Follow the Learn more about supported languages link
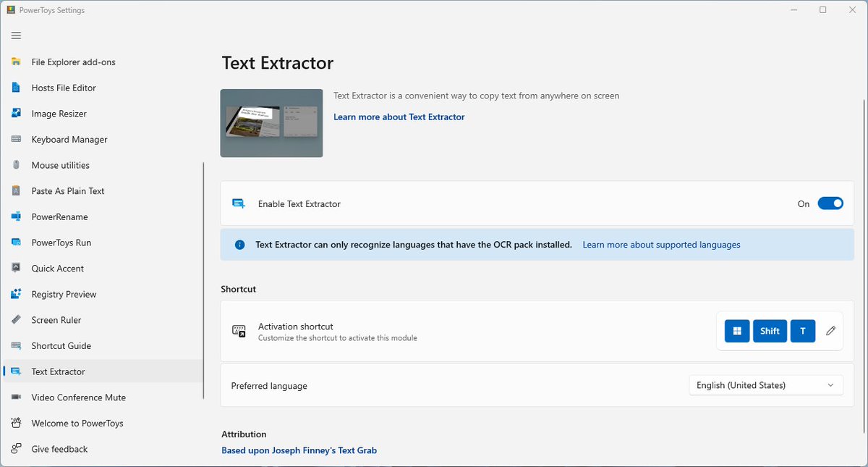This screenshot has width=868, height=467. (661, 245)
